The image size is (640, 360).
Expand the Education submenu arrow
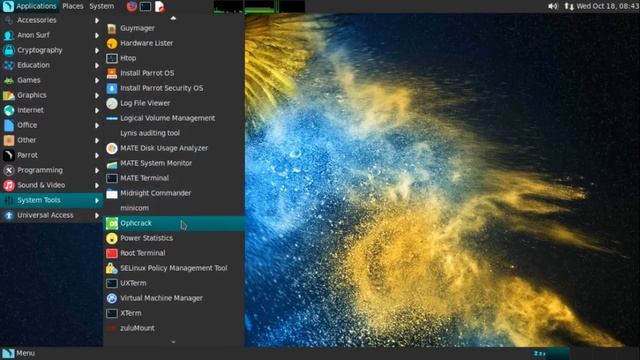[97, 65]
